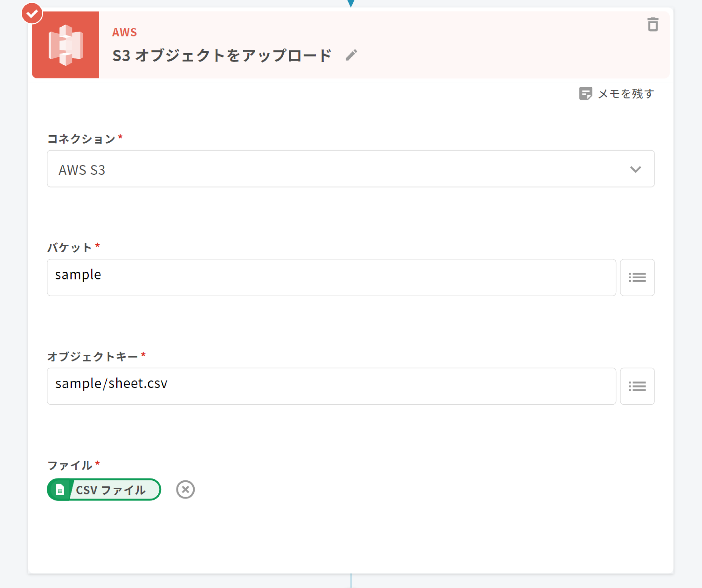Click green spreadsheet icon in CSV pill
The width and height of the screenshot is (702, 588).
60,490
